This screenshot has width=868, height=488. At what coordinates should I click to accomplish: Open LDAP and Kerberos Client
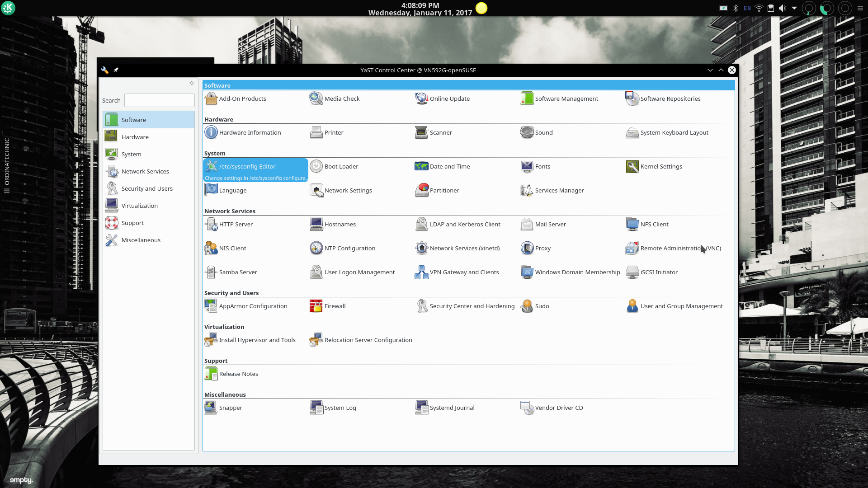[x=458, y=224]
